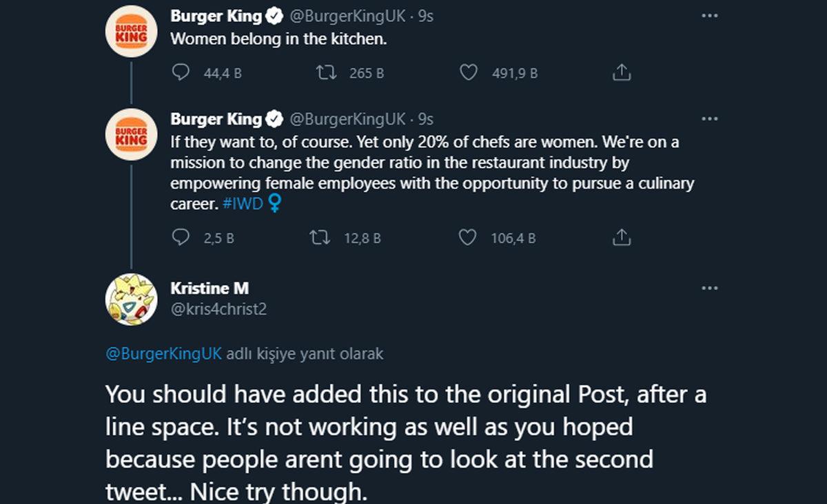
Task: Open the first tweet's Burger King display name
Action: click(x=216, y=17)
